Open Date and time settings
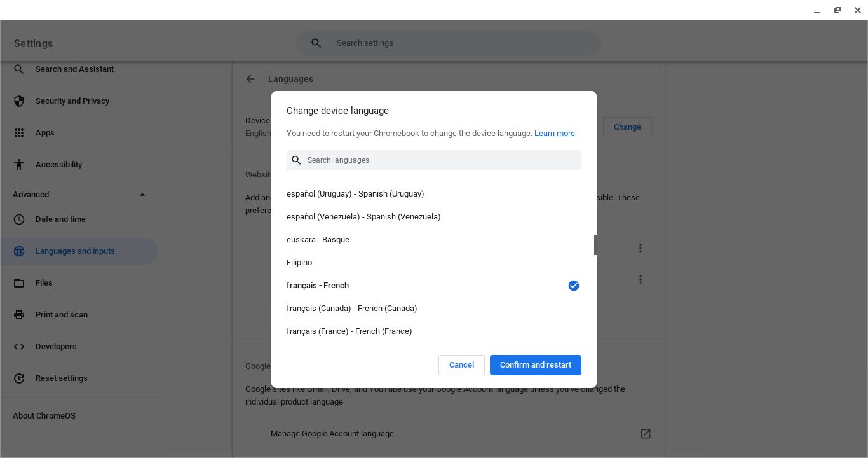 click(x=60, y=219)
